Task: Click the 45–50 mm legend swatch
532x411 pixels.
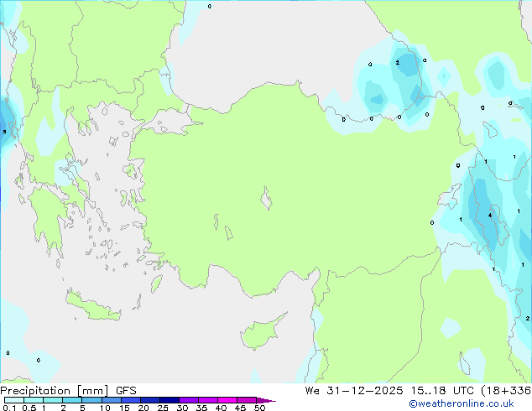Action: coord(247,400)
